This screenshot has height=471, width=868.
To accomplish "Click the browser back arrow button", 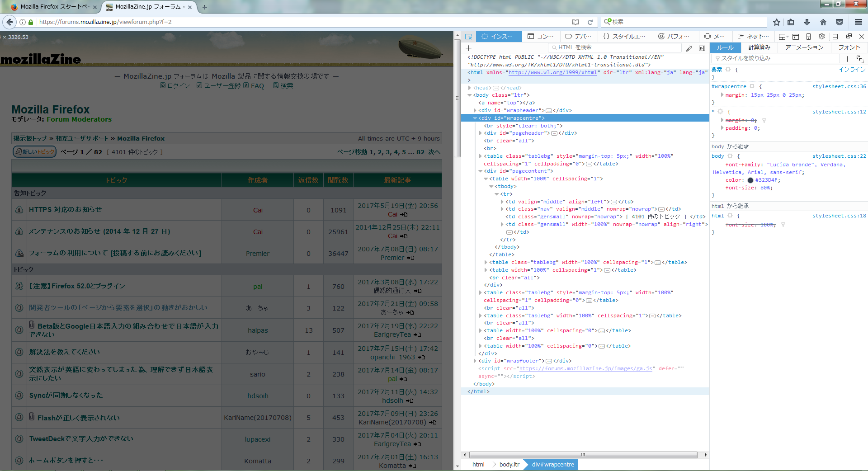I will point(9,22).
